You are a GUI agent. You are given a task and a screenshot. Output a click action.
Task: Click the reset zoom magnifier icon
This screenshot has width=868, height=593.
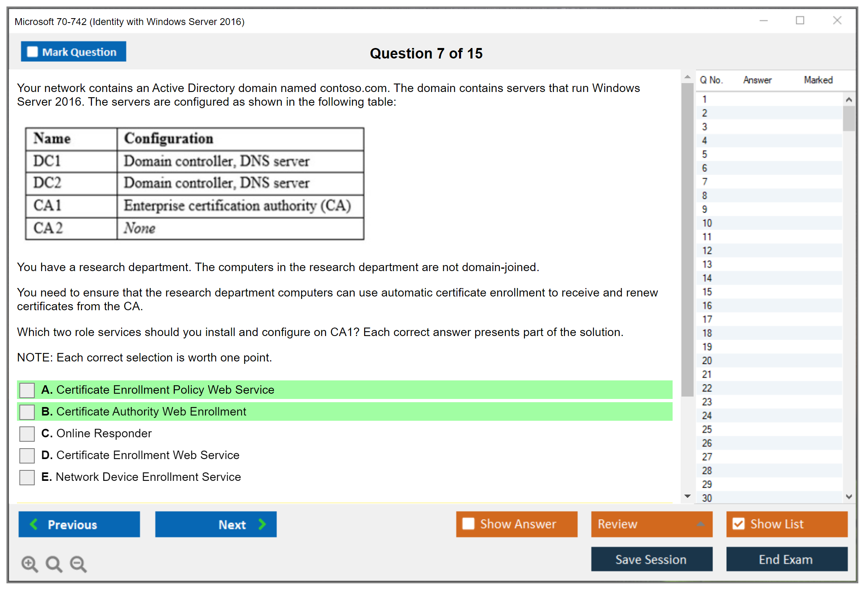54,564
